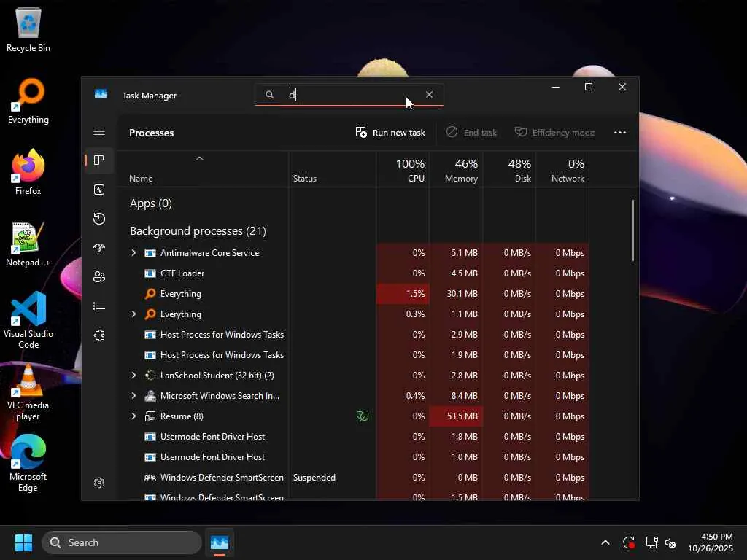Open the Startup apps sidebar icon
Viewport: 747px width, 560px height.
[99, 248]
